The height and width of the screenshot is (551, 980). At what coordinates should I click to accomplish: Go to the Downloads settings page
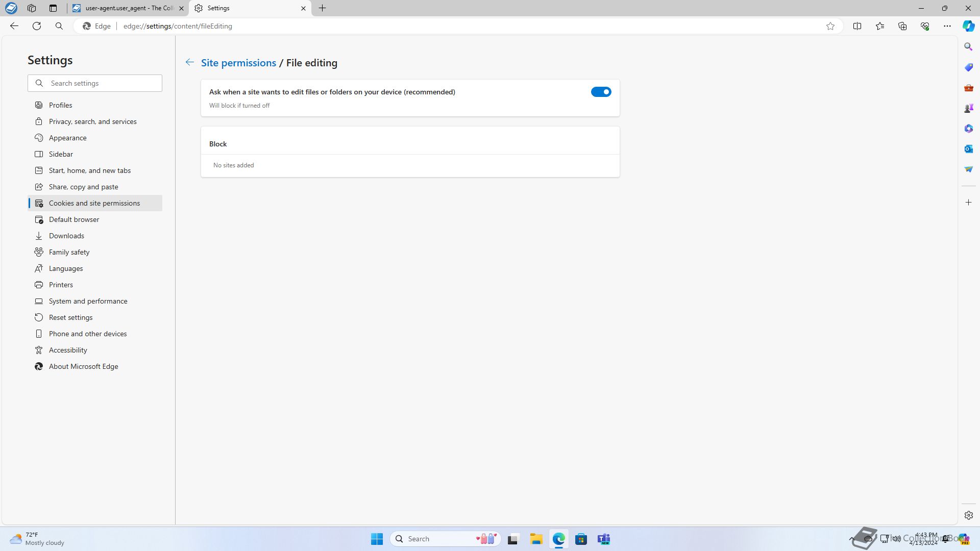coord(66,236)
